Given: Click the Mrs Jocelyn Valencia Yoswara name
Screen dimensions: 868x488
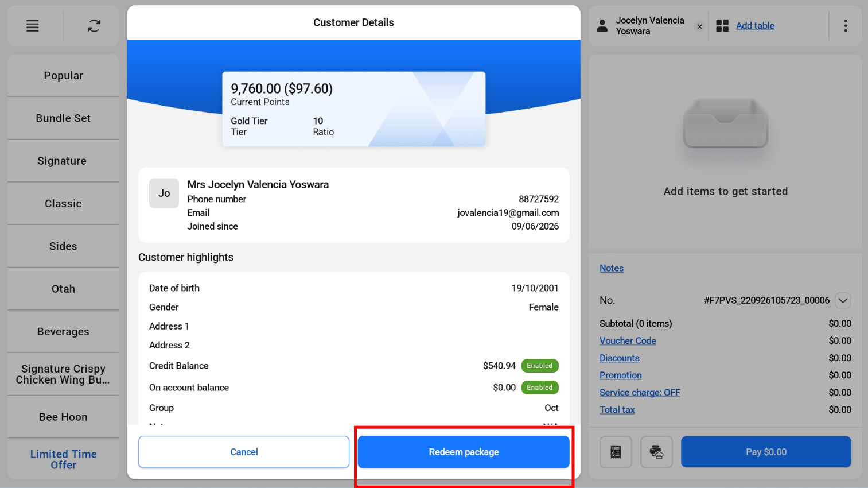Looking at the screenshot, I should pyautogui.click(x=258, y=184).
